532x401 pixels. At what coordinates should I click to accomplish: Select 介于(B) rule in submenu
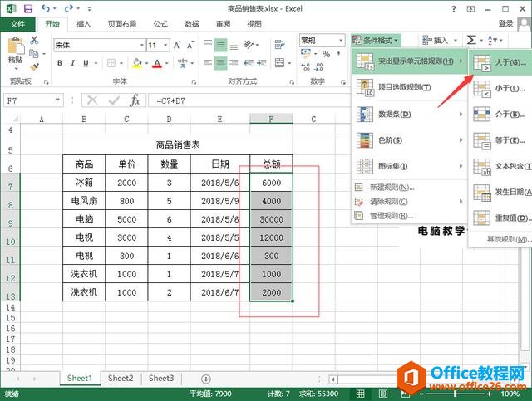pos(500,115)
